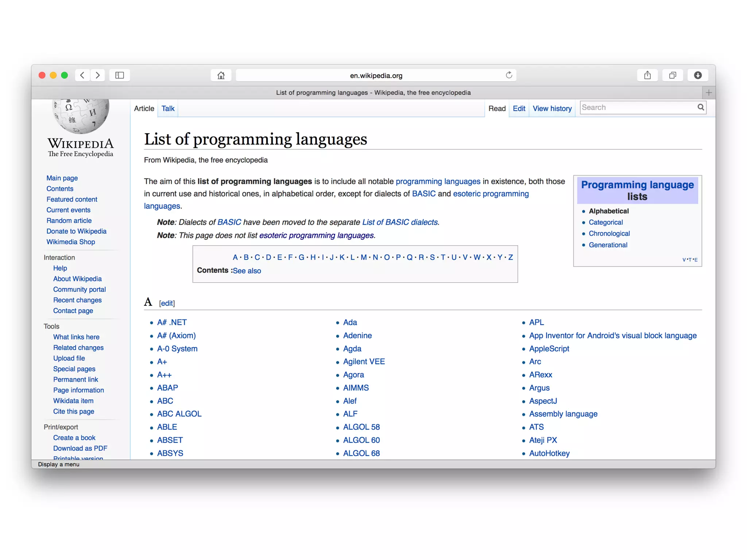Open the View history tab
This screenshot has height=560, width=747.
coord(552,109)
